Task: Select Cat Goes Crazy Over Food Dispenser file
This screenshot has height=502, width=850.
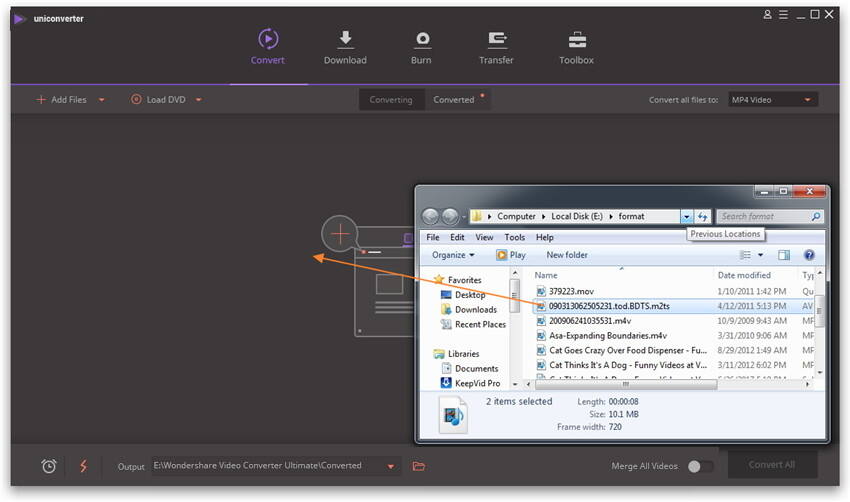Action: [622, 350]
